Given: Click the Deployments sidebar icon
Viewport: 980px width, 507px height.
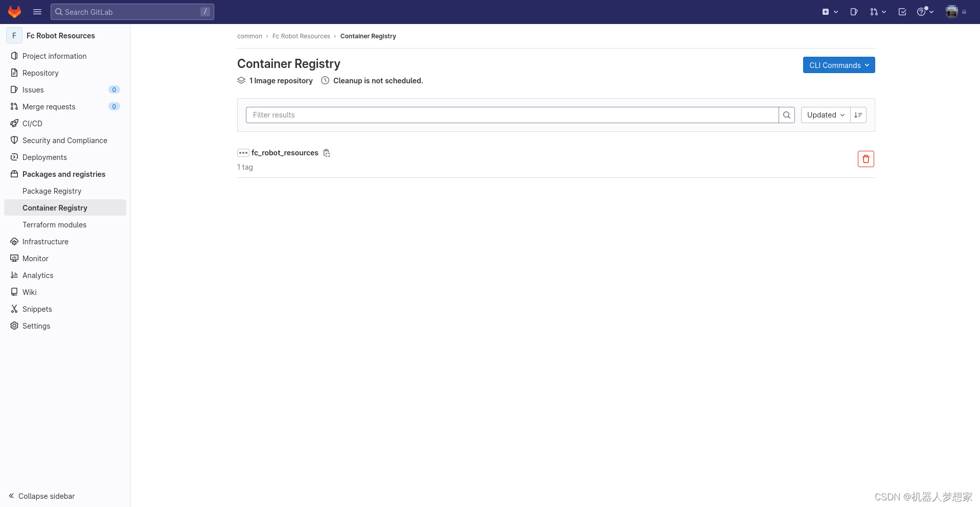Looking at the screenshot, I should [14, 157].
